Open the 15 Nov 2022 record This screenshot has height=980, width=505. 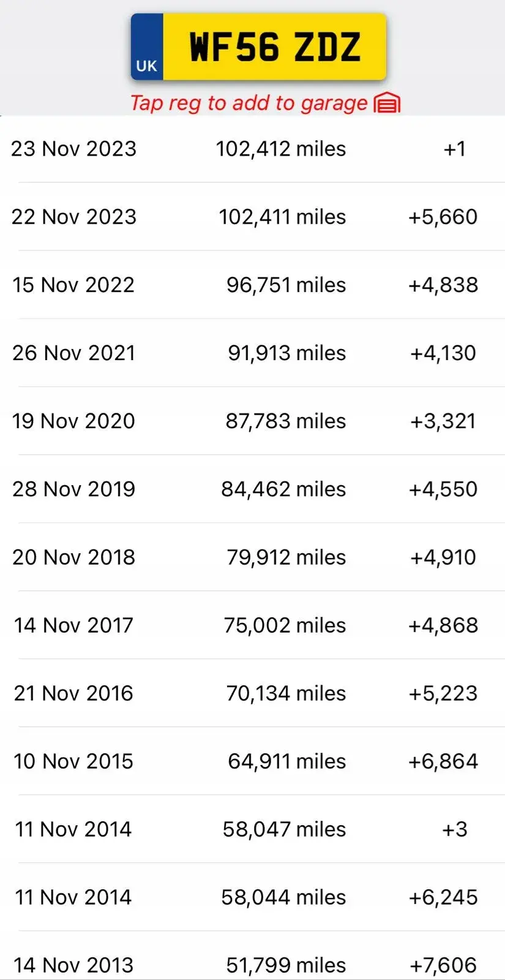click(x=252, y=285)
